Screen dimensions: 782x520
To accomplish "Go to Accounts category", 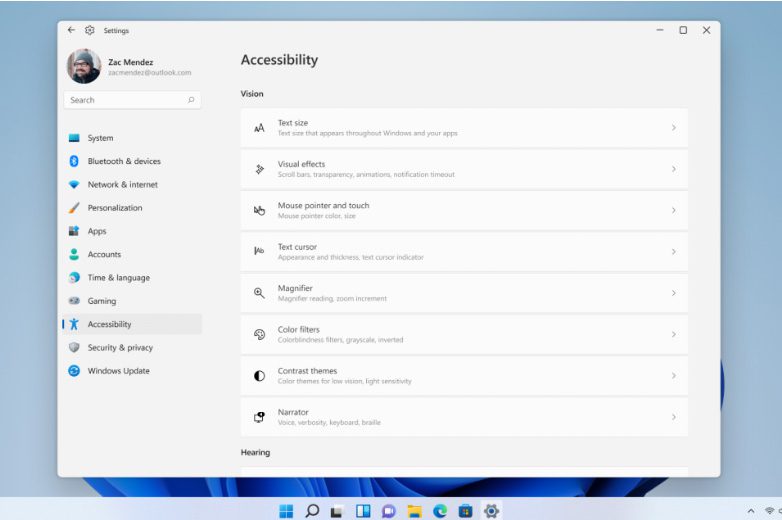I will [104, 254].
